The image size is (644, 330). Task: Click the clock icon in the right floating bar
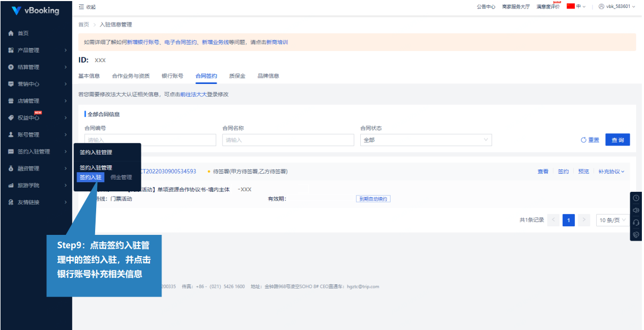pyautogui.click(x=636, y=198)
